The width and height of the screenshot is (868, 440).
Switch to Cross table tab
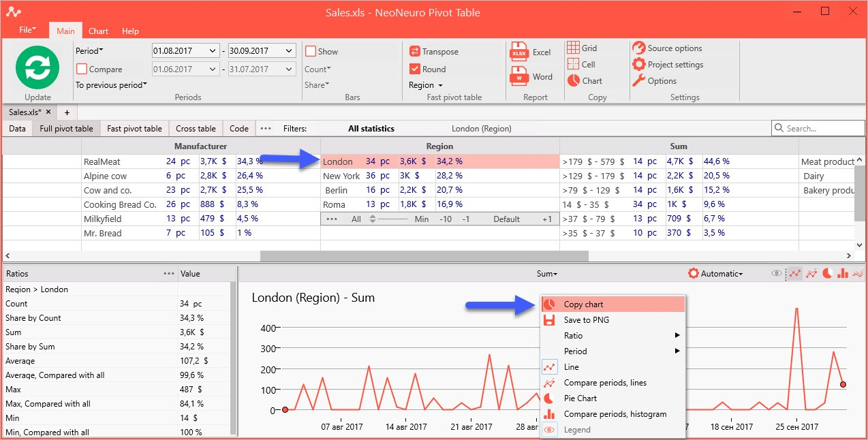[196, 128]
